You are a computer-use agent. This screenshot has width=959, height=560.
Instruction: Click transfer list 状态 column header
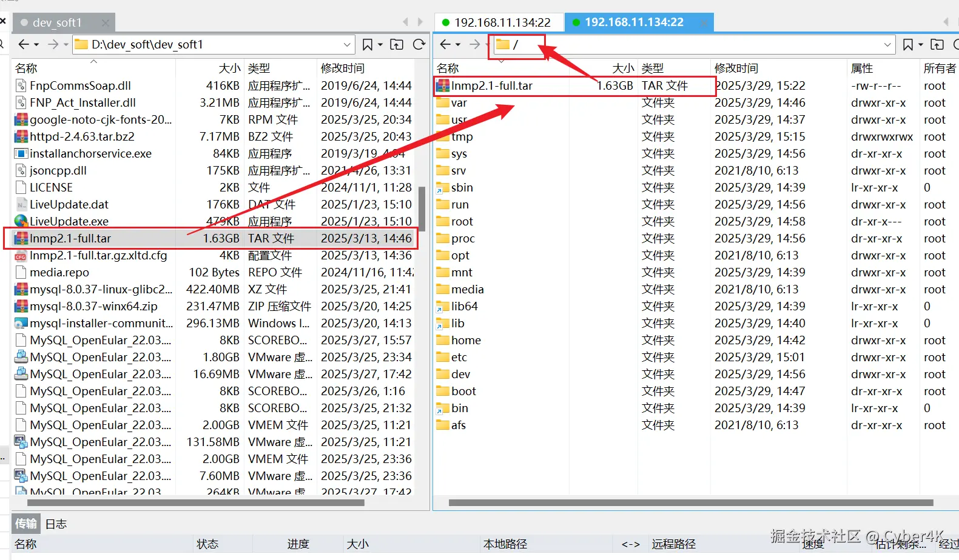tap(207, 544)
